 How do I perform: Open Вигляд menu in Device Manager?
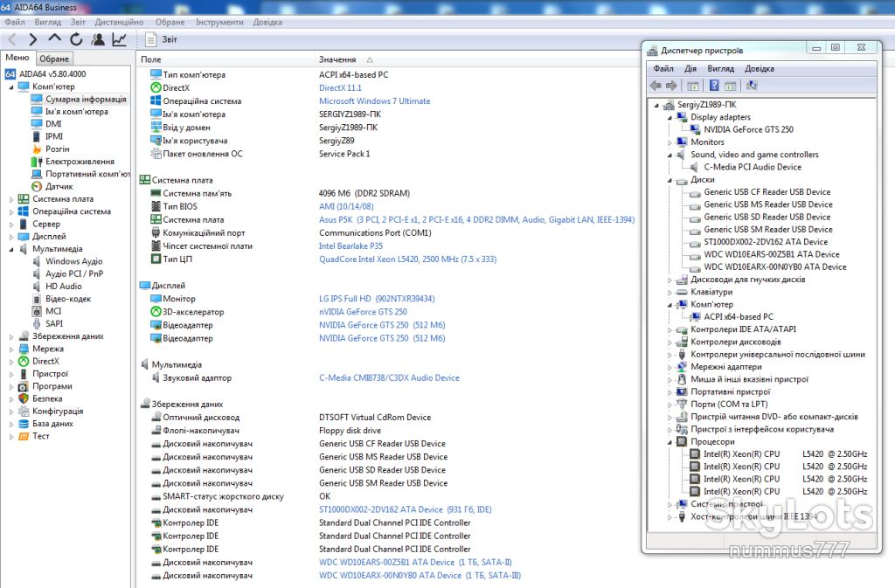pos(721,68)
